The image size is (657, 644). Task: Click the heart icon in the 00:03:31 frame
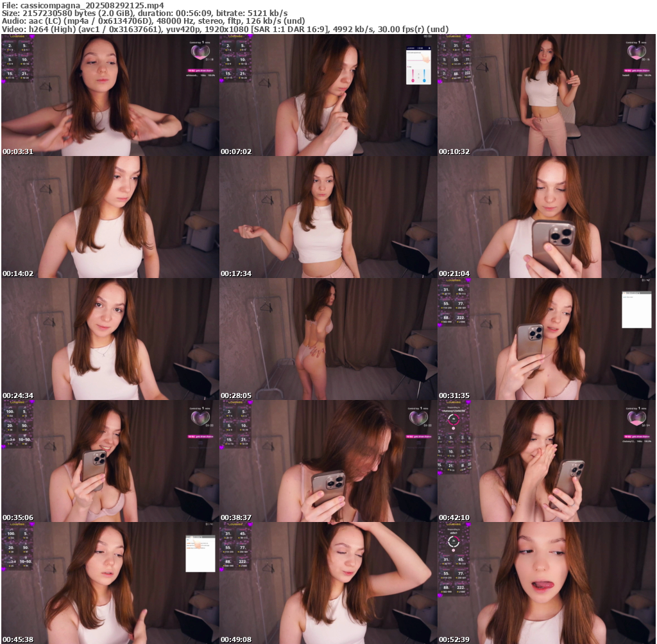coord(200,52)
